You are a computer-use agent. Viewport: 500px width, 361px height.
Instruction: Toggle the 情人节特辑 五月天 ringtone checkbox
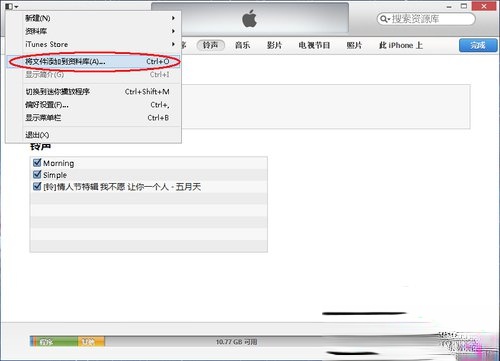pyautogui.click(x=37, y=186)
